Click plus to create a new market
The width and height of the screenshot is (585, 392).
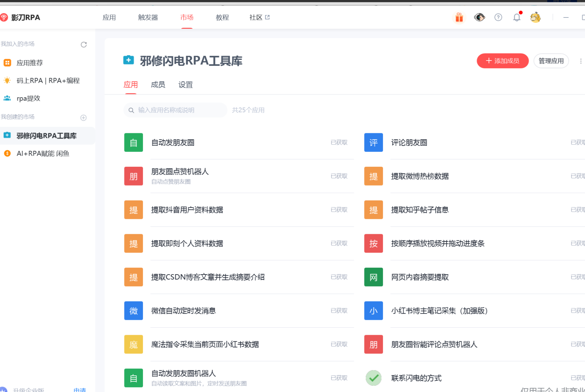tap(83, 117)
